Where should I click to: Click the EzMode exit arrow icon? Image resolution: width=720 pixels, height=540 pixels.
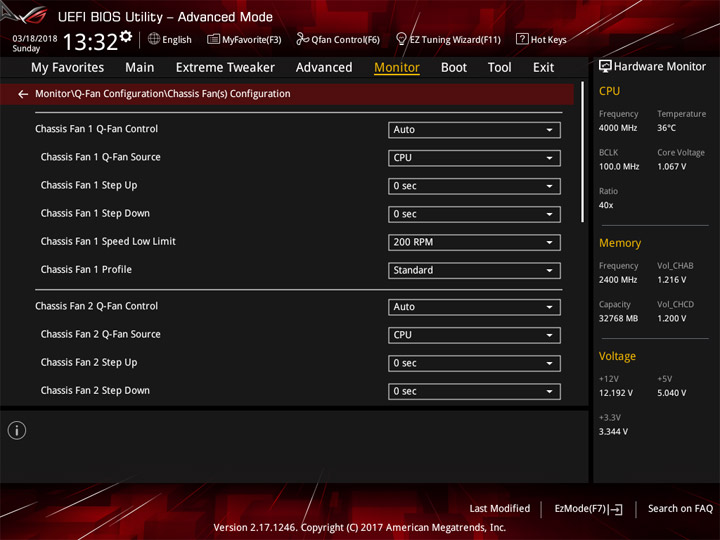(x=616, y=509)
